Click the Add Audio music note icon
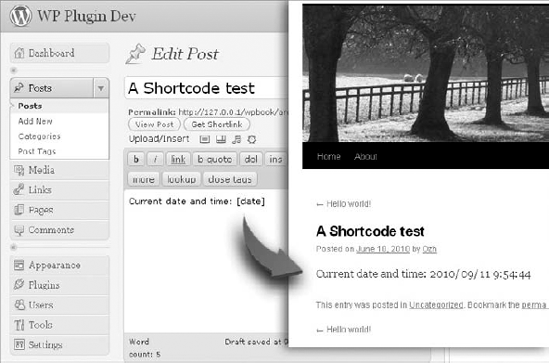Screen dimensions: 549x363 click(x=237, y=140)
